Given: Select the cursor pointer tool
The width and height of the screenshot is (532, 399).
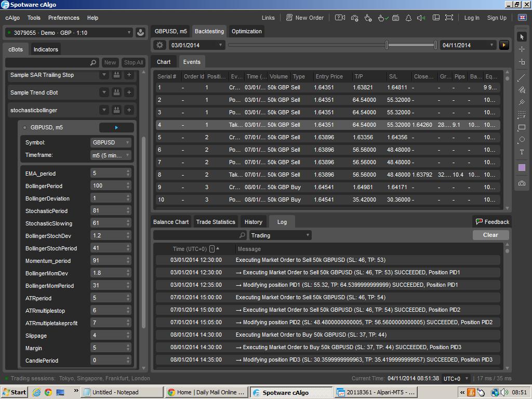Looking at the screenshot, I should [522, 37].
